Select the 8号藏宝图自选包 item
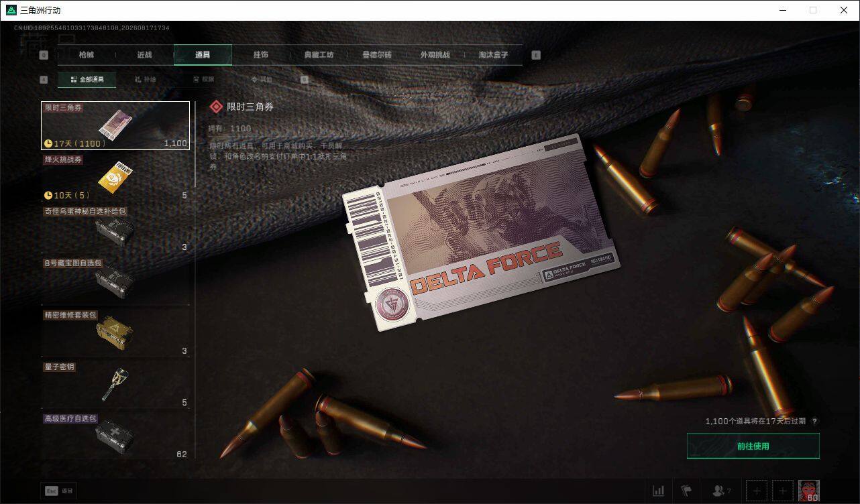The height and width of the screenshot is (504, 860). click(x=115, y=281)
